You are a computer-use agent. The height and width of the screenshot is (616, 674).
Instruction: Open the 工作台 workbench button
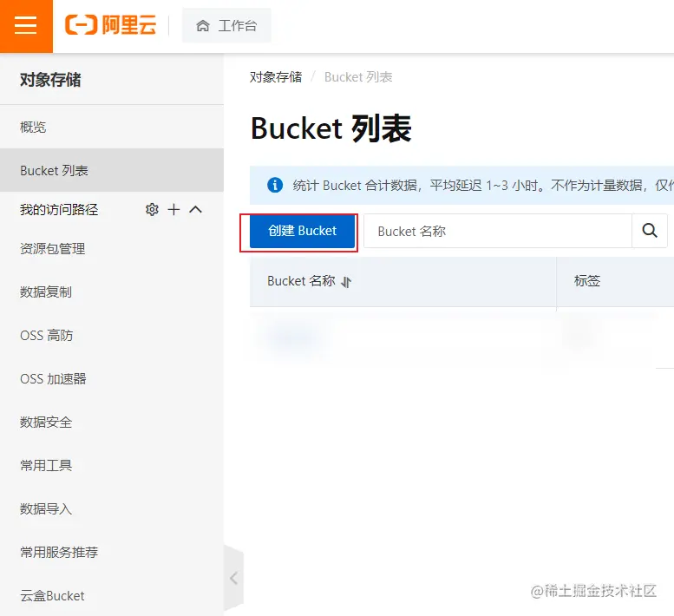226,25
